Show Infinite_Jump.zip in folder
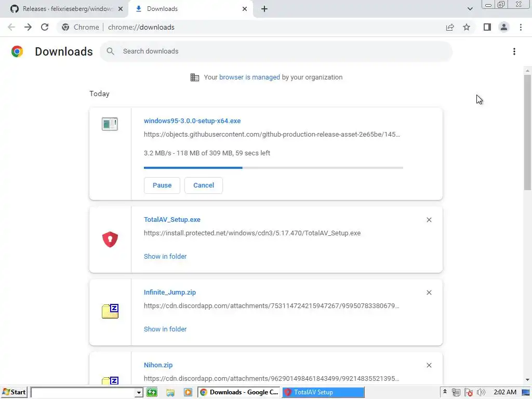The height and width of the screenshot is (399, 532). (x=165, y=329)
